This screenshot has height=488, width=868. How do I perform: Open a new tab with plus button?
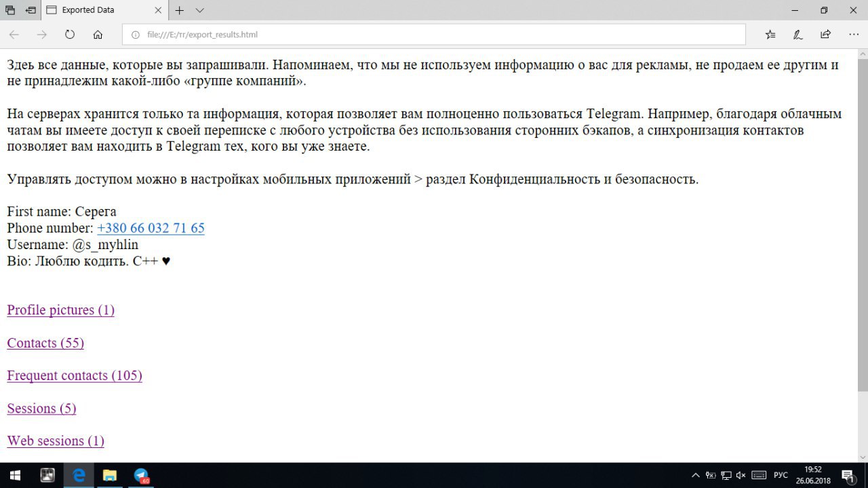(x=180, y=10)
